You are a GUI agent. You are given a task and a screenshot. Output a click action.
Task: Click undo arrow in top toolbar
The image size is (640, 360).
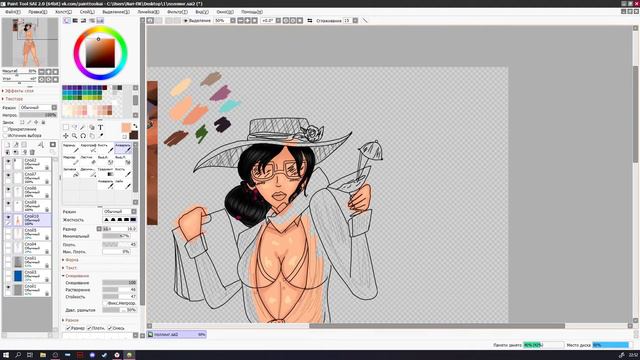click(150, 20)
